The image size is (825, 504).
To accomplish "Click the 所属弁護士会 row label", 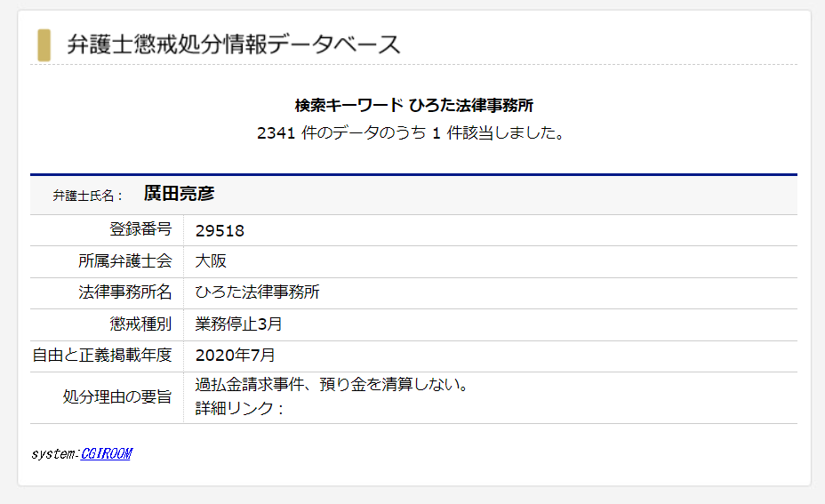I will click(x=124, y=261).
